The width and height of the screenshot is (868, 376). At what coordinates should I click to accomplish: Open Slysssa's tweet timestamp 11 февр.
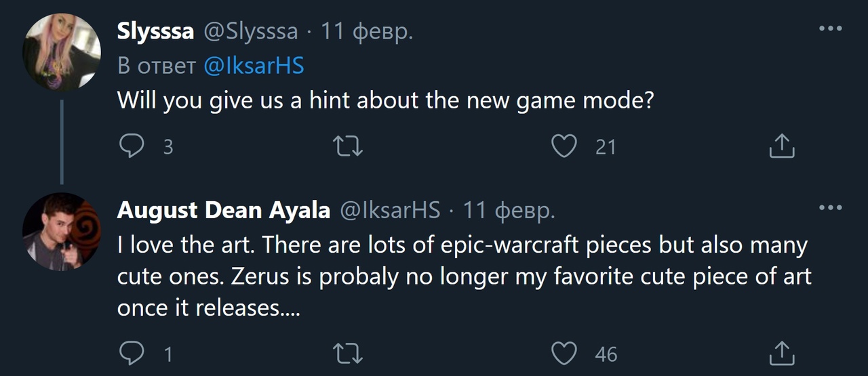[x=366, y=31]
